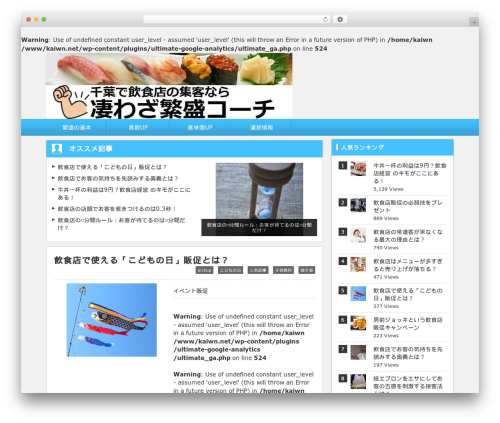This screenshot has width=500, height=423.
Task: Select the last tag after 子供無料
Action: tap(307, 270)
